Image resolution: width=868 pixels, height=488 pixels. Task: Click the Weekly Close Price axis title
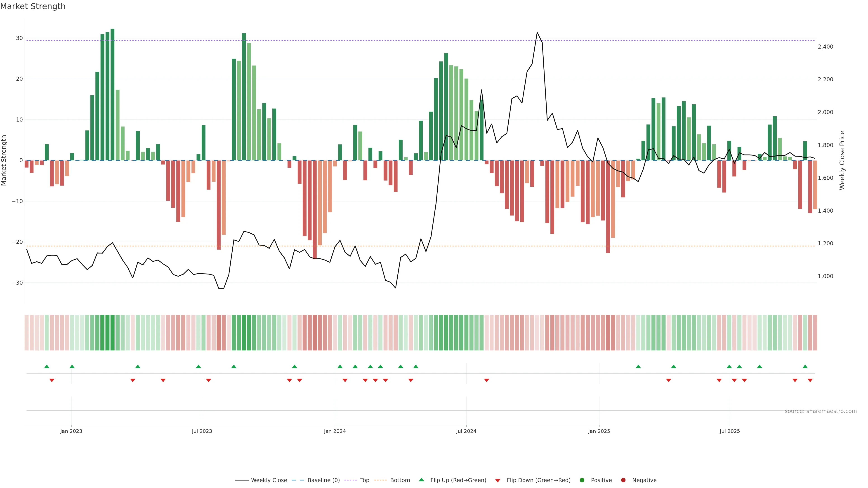point(842,160)
